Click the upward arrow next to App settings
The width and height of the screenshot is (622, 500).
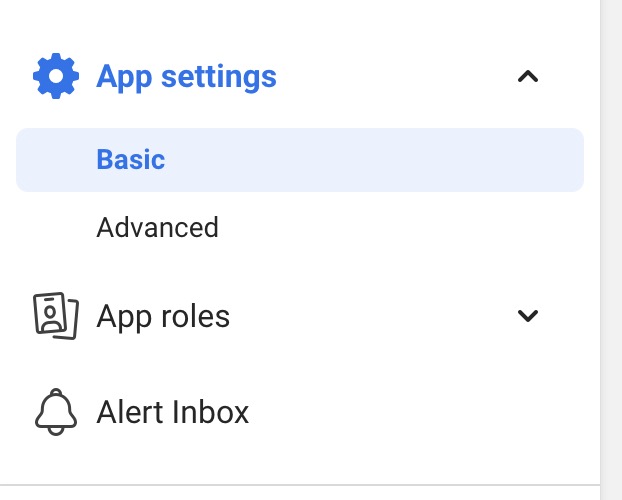coord(528,77)
